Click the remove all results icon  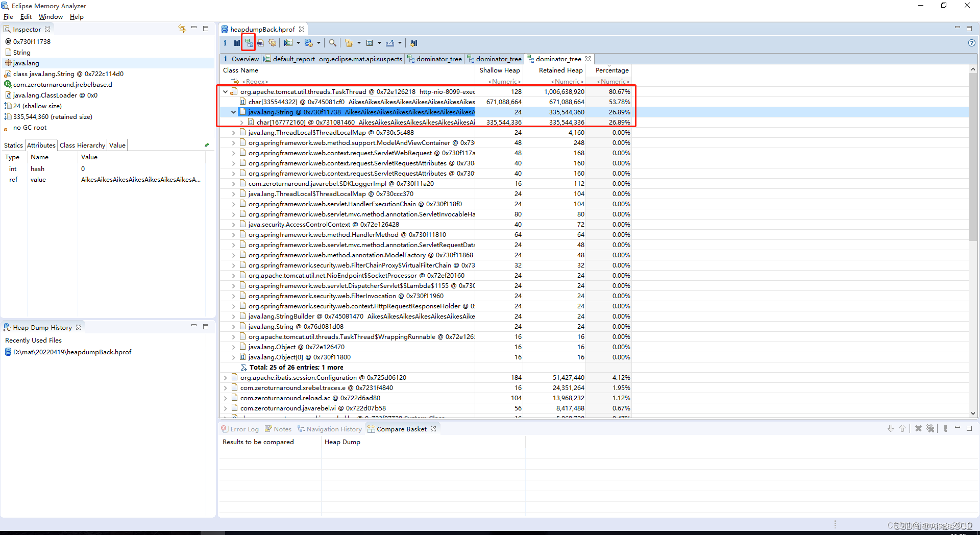[x=930, y=428]
